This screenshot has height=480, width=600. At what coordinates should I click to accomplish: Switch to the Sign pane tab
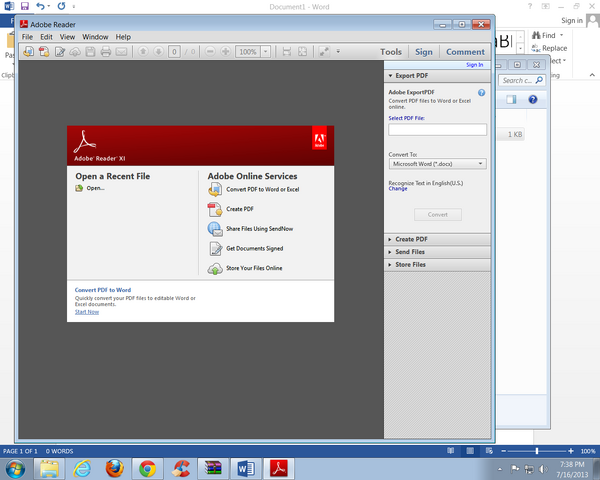click(x=424, y=52)
